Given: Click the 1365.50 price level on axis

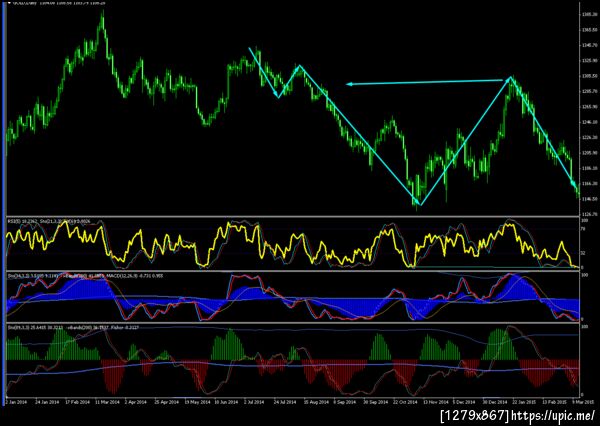Looking at the screenshot, I should click(x=588, y=30).
